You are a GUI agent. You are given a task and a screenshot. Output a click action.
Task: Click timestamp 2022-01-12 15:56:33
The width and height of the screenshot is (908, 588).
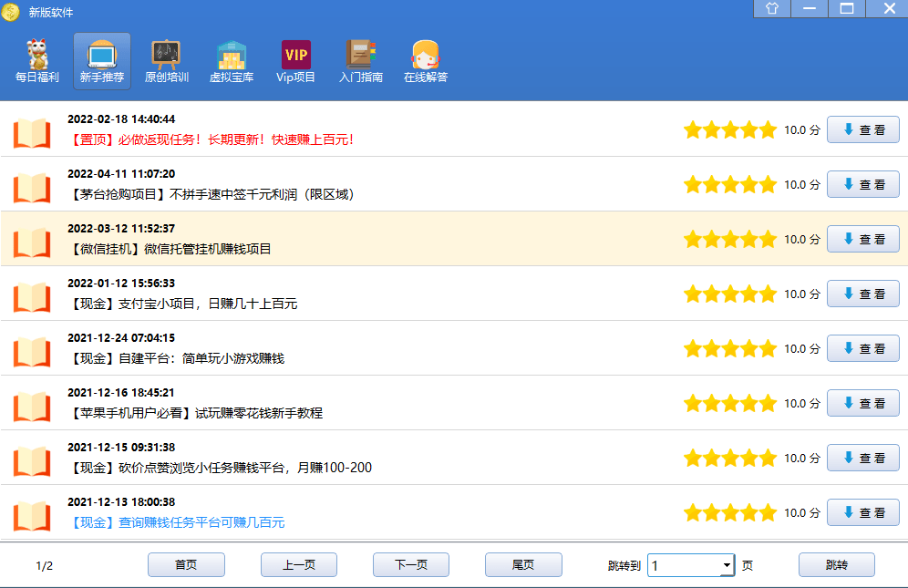tap(121, 284)
